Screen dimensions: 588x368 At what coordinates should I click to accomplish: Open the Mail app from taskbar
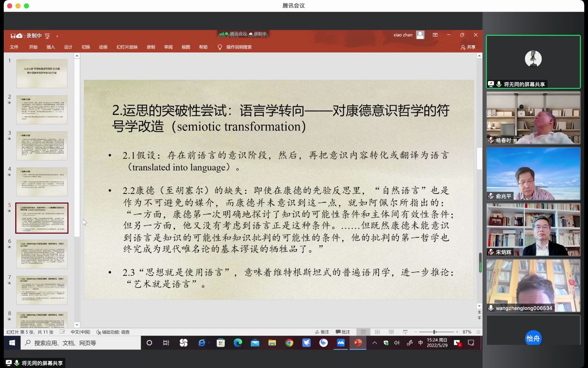click(255, 343)
